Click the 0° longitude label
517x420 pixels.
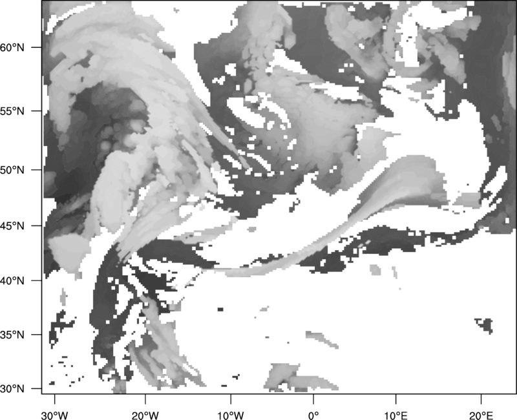tap(313, 415)
